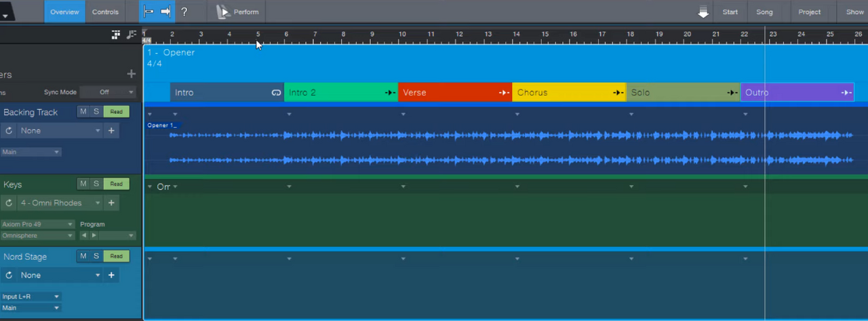Open the 4 - Omni Rhodes patch dropdown
This screenshot has height=321, width=868.
[60, 203]
